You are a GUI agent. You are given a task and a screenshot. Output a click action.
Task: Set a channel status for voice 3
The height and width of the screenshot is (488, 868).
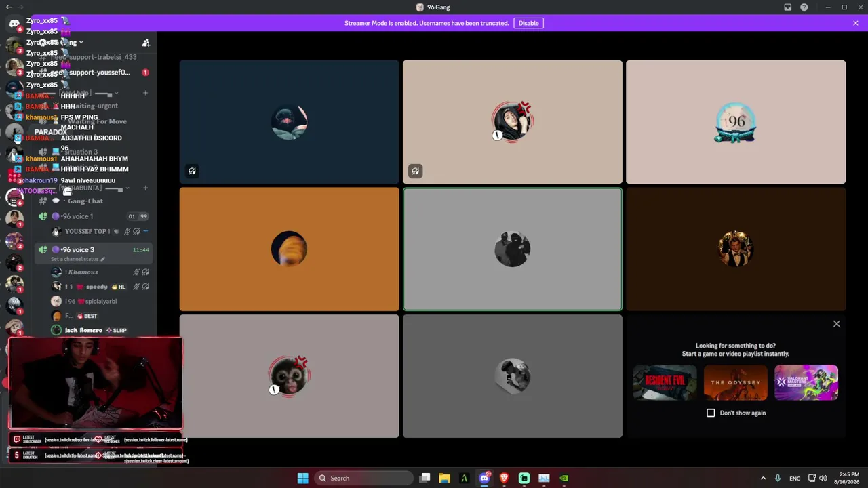coord(78,259)
